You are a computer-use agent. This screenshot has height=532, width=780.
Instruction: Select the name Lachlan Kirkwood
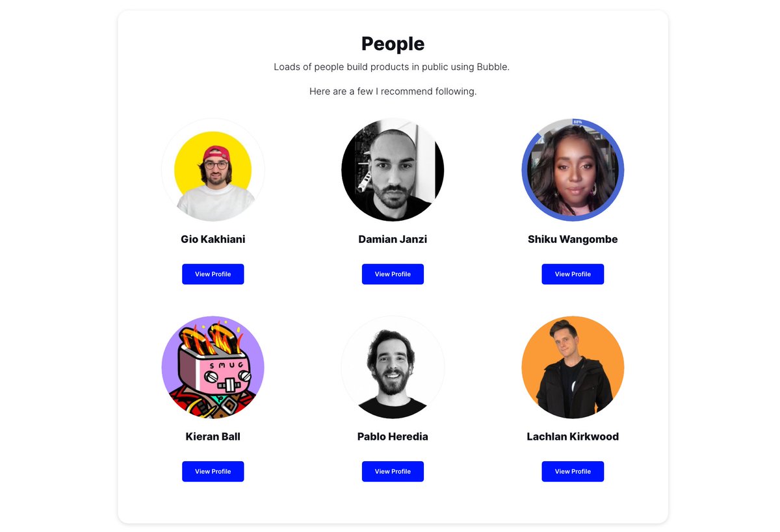[x=573, y=437]
